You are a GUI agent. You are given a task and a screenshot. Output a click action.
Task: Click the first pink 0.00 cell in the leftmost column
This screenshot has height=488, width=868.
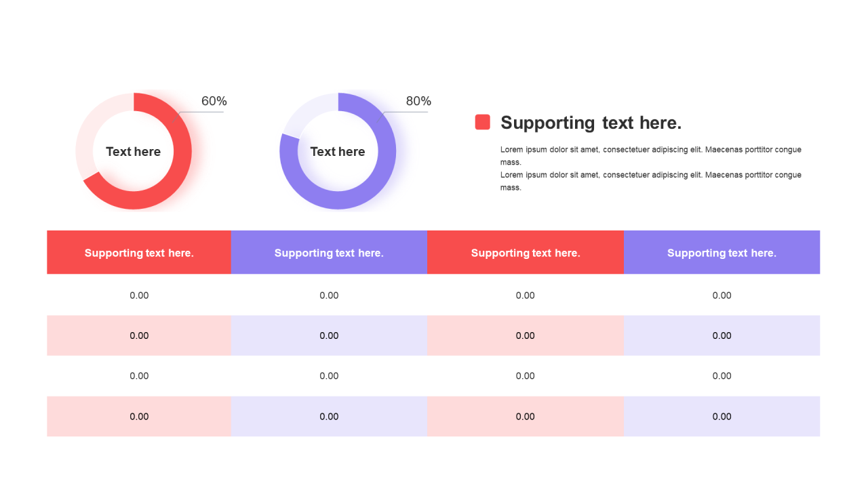point(139,335)
